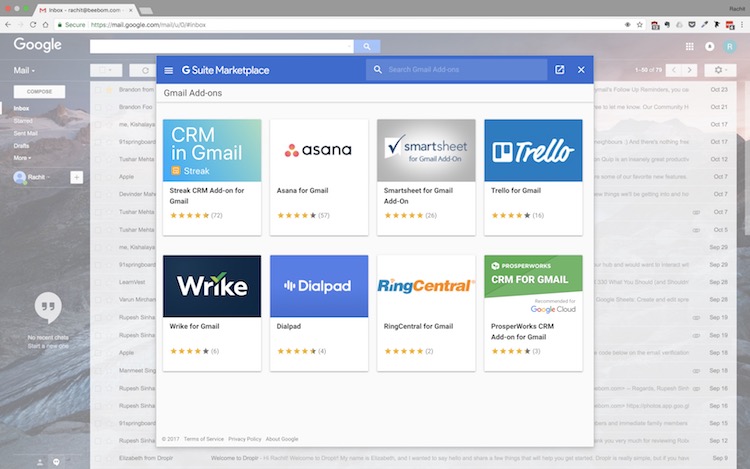Image resolution: width=750 pixels, height=469 pixels.
Task: Open the Asana for Gmail card
Action: 319,177
